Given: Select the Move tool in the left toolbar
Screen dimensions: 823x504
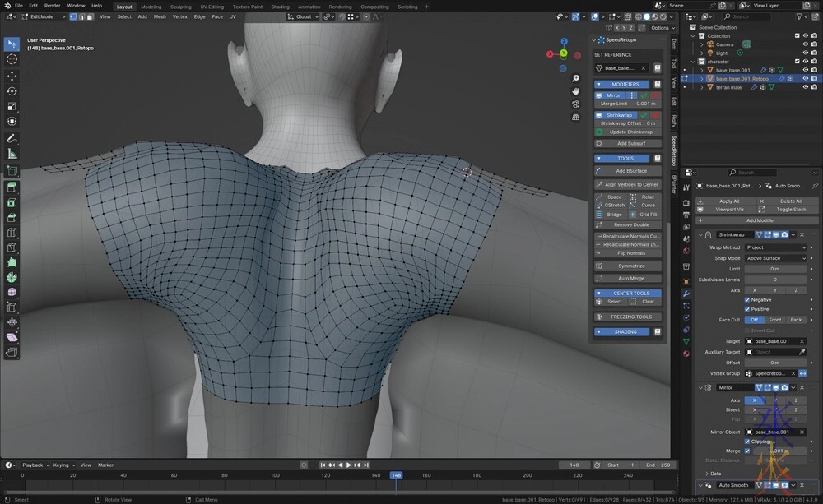Looking at the screenshot, I should 12,76.
